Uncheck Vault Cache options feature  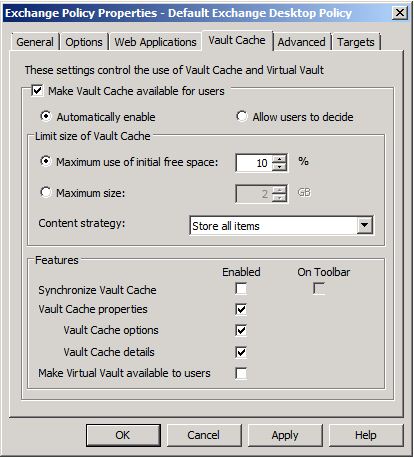click(241, 330)
